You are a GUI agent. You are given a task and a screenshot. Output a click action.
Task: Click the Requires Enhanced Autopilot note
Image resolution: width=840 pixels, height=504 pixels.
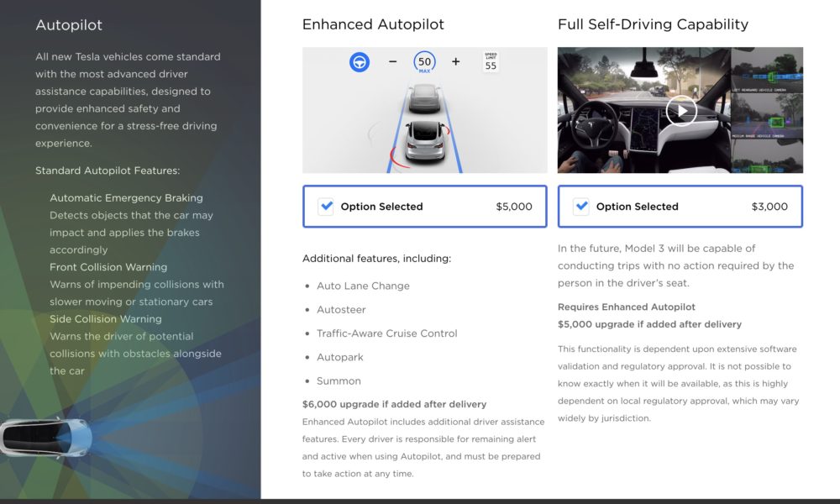[627, 307]
